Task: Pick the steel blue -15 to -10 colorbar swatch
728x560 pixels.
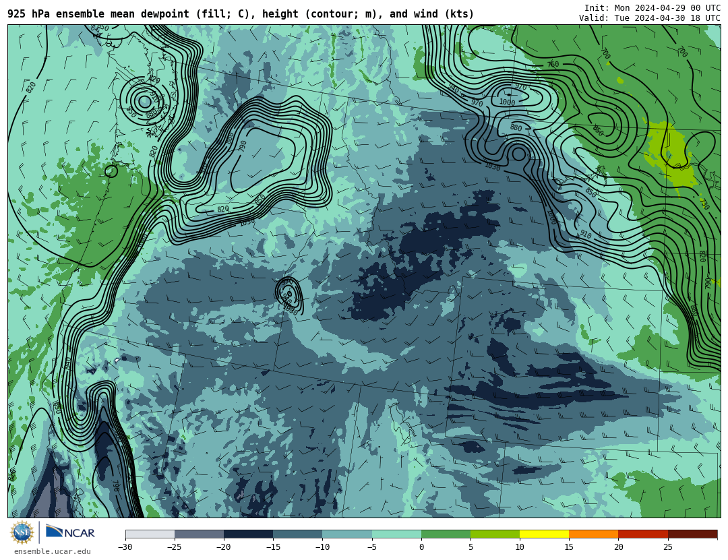Action: click(x=298, y=534)
